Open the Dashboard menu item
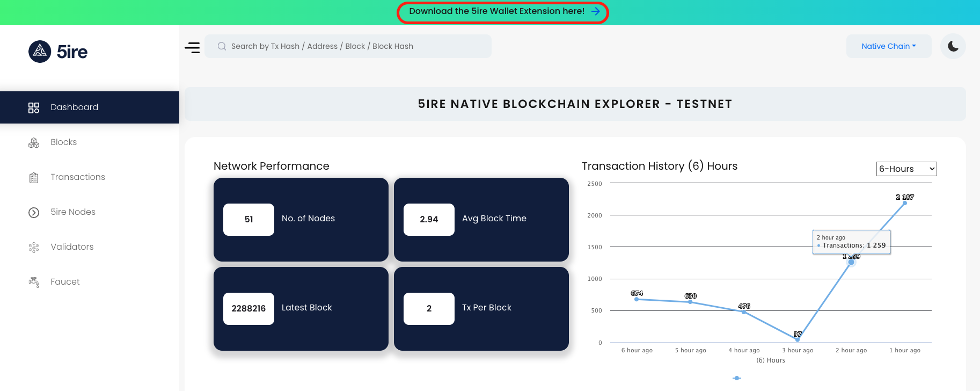 coord(90,107)
